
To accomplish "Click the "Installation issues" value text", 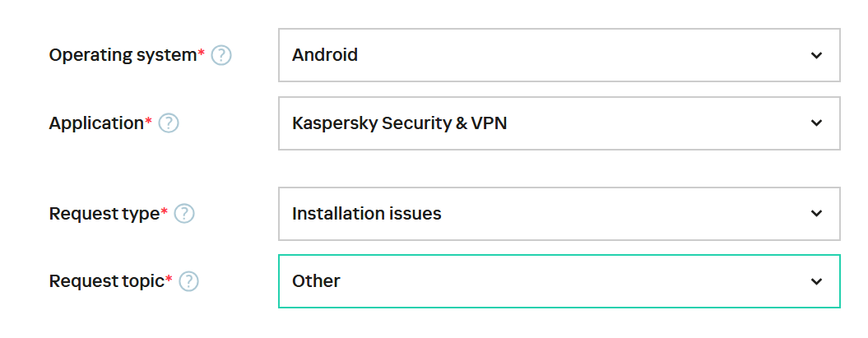I will tap(367, 214).
